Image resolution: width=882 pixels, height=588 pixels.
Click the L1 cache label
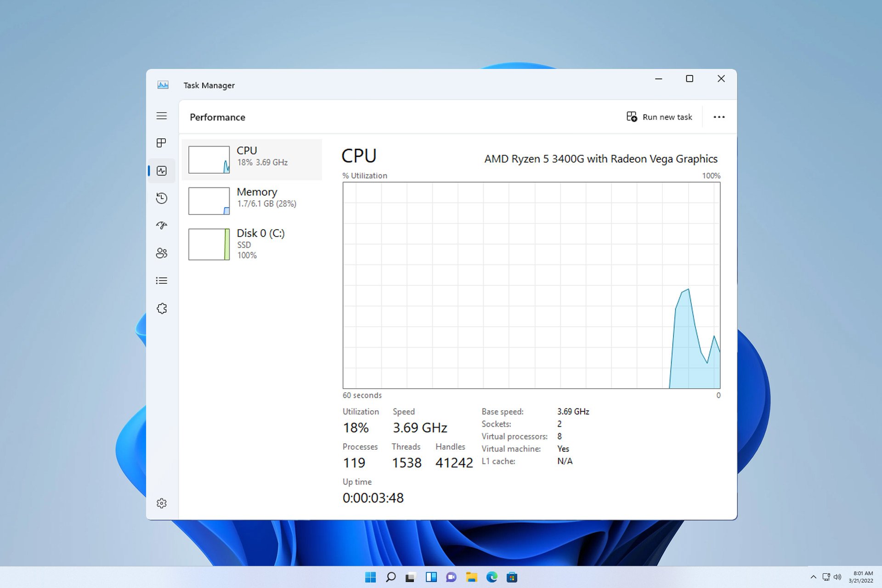click(498, 461)
